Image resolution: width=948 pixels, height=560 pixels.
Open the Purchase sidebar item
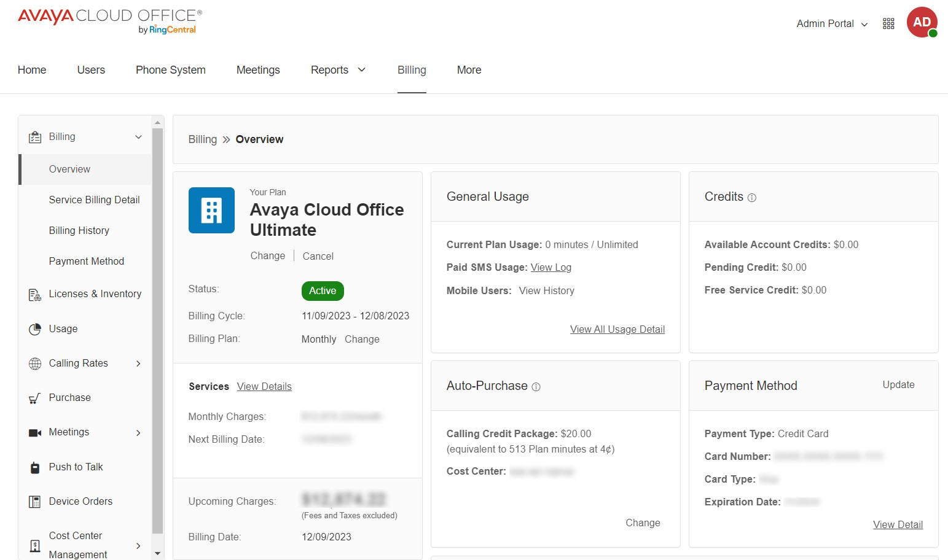click(70, 398)
